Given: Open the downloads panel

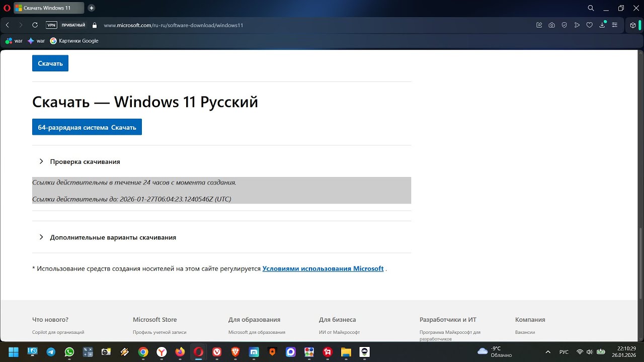Looking at the screenshot, I should pyautogui.click(x=602, y=25).
